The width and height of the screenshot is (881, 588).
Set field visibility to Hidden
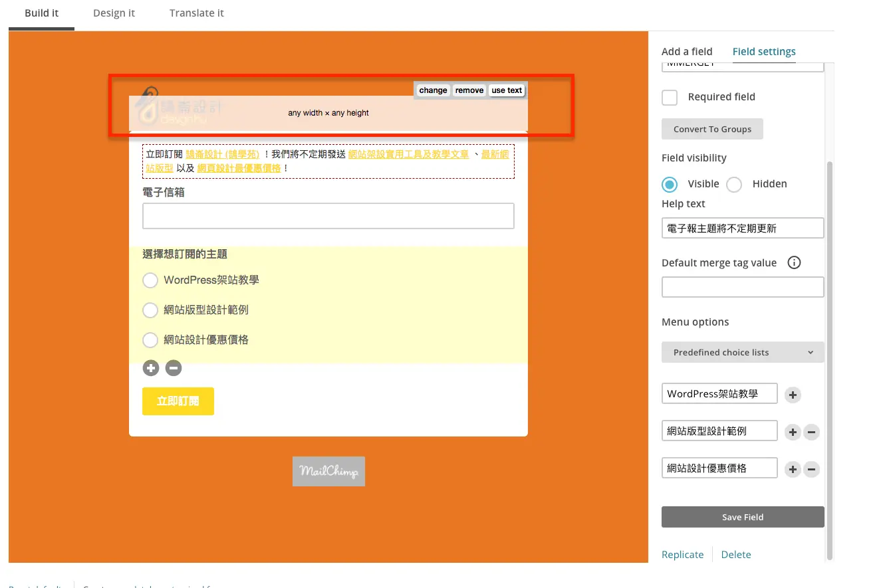click(734, 184)
